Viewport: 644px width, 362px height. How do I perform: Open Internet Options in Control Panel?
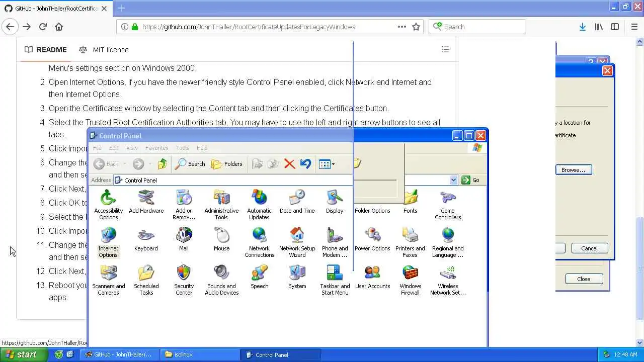[x=108, y=242]
